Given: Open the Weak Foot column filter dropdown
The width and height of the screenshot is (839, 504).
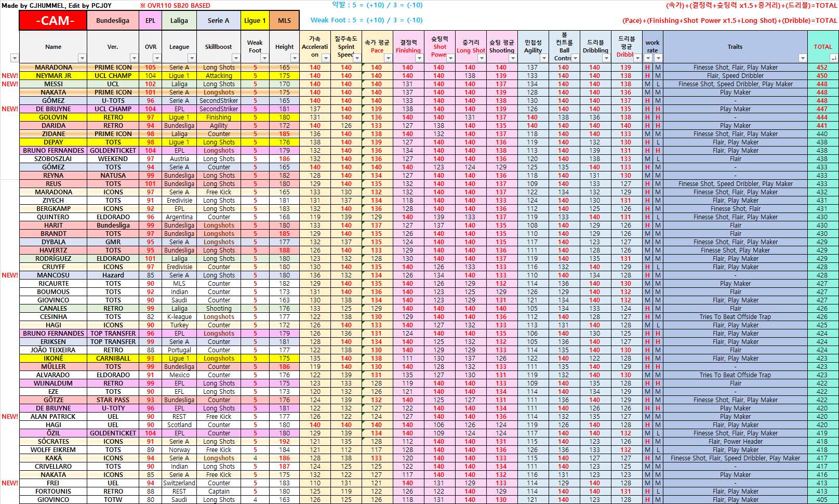Looking at the screenshot, I should tap(264, 58).
